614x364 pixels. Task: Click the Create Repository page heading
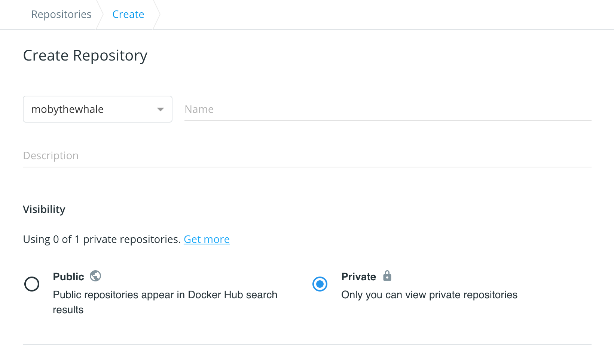(85, 55)
